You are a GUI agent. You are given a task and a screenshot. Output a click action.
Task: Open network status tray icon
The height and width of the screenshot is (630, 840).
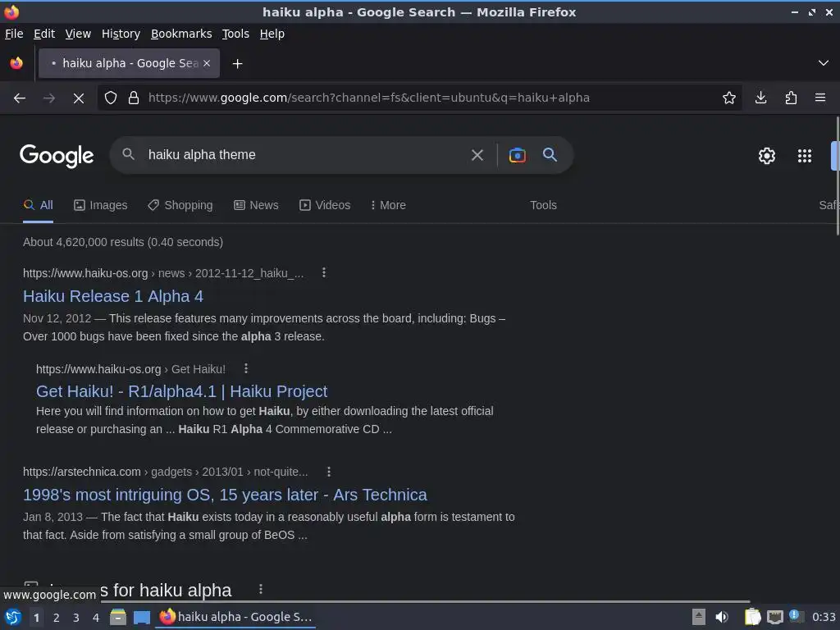[774, 618]
